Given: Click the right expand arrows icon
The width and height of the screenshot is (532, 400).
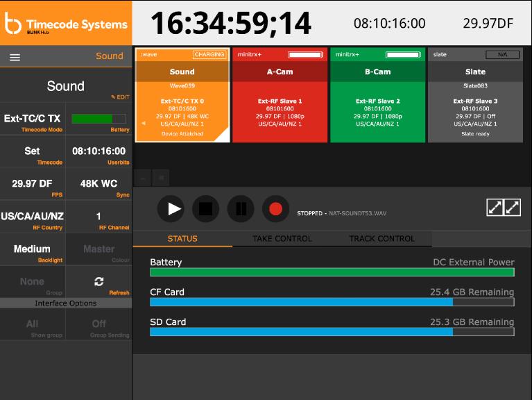Looking at the screenshot, I should coord(513,207).
